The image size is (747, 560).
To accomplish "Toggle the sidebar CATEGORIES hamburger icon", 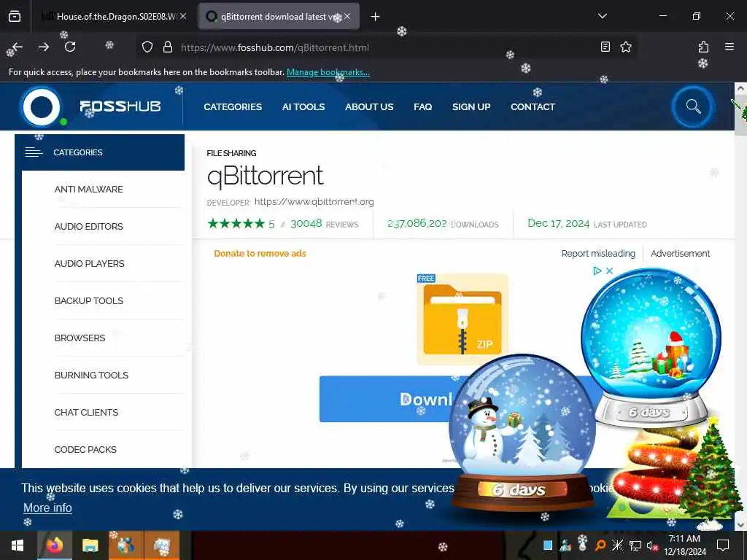I will 34,152.
